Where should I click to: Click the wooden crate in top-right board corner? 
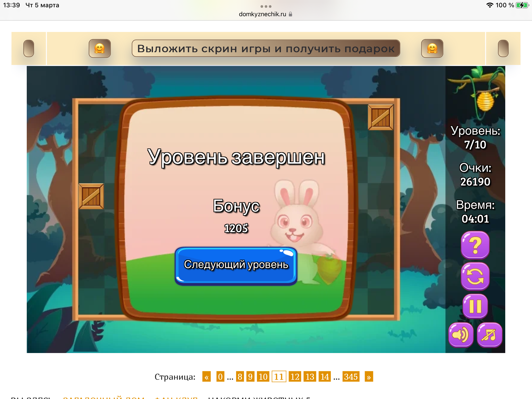[381, 117]
